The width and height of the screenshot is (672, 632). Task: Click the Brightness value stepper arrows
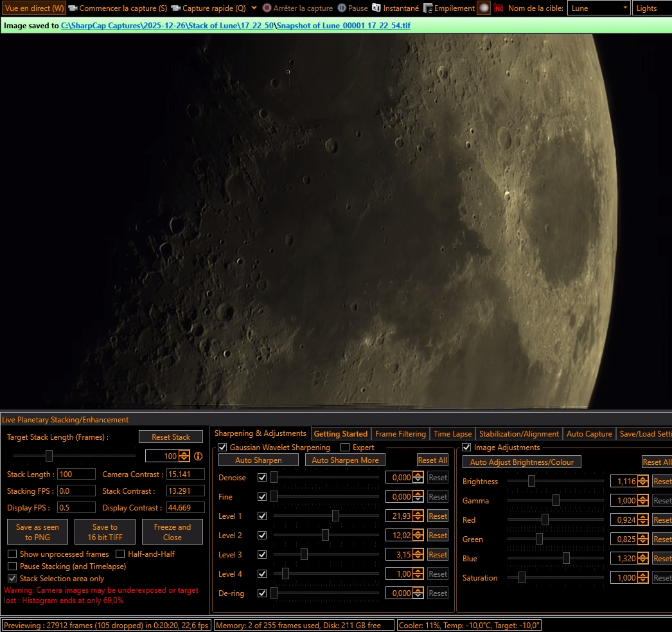coord(642,481)
